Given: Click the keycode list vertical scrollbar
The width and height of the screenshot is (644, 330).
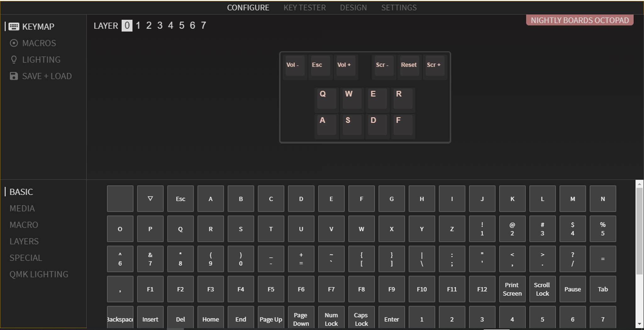Looking at the screenshot, I should tap(639, 231).
